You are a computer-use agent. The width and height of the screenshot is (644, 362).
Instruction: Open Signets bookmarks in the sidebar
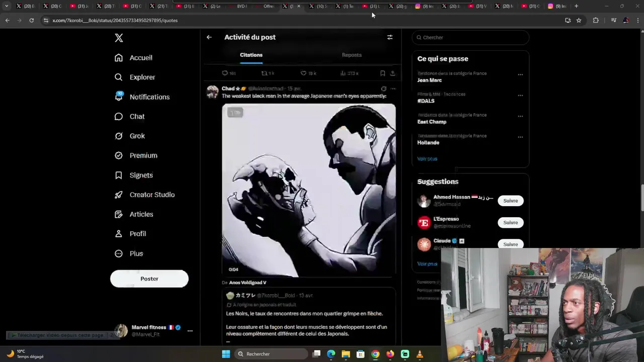pyautogui.click(x=134, y=175)
